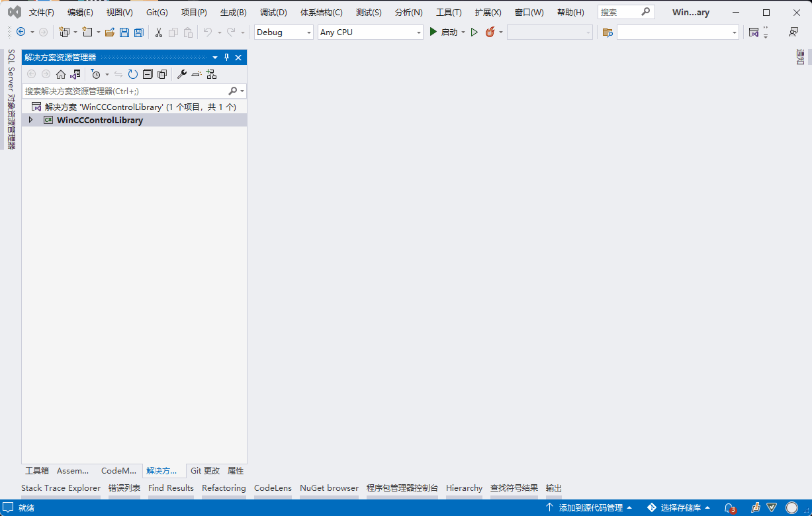Click the Refresh icon in Solution Explorer
The width and height of the screenshot is (812, 516).
point(133,74)
